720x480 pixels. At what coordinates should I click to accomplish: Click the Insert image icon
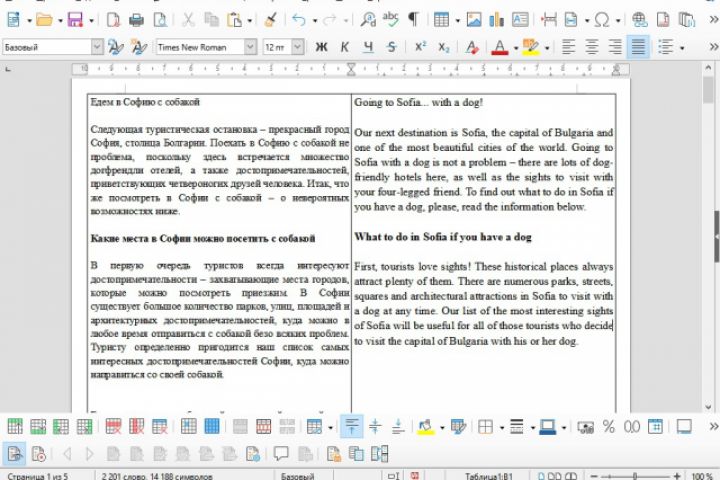[474, 20]
